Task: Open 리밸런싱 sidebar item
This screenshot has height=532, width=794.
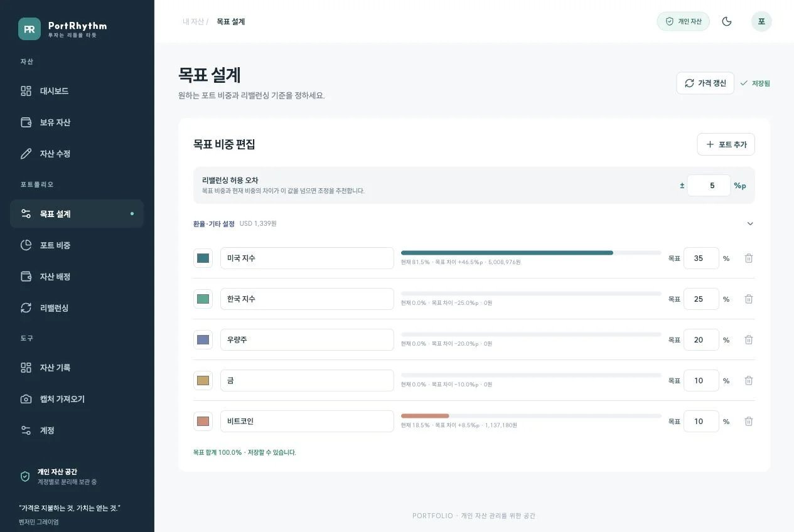Action: [x=77, y=308]
